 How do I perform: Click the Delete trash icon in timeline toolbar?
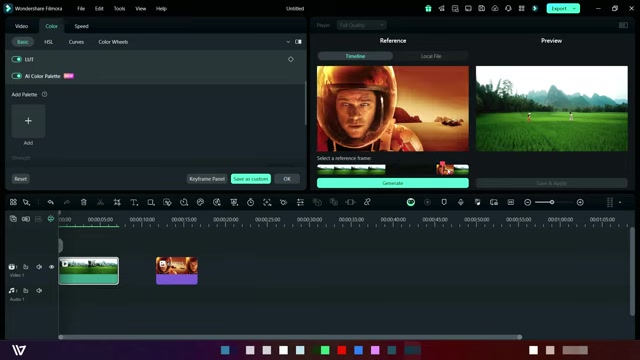click(84, 202)
